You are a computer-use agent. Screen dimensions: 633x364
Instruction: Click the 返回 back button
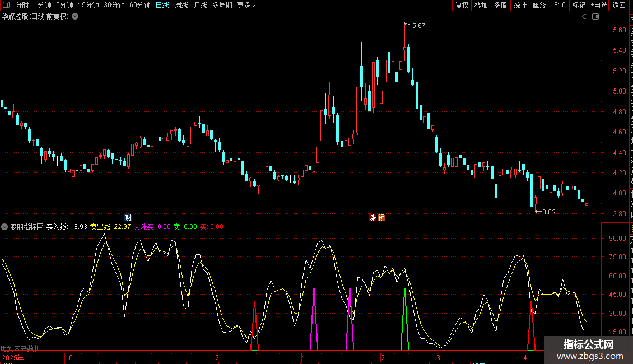(x=619, y=5)
